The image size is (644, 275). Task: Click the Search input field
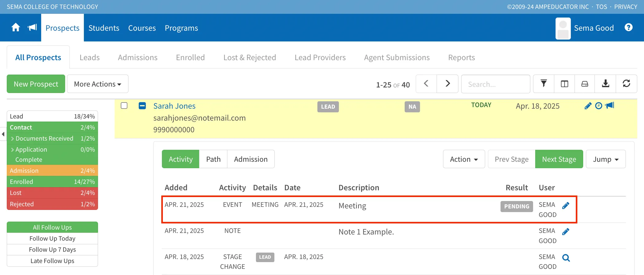(x=496, y=84)
